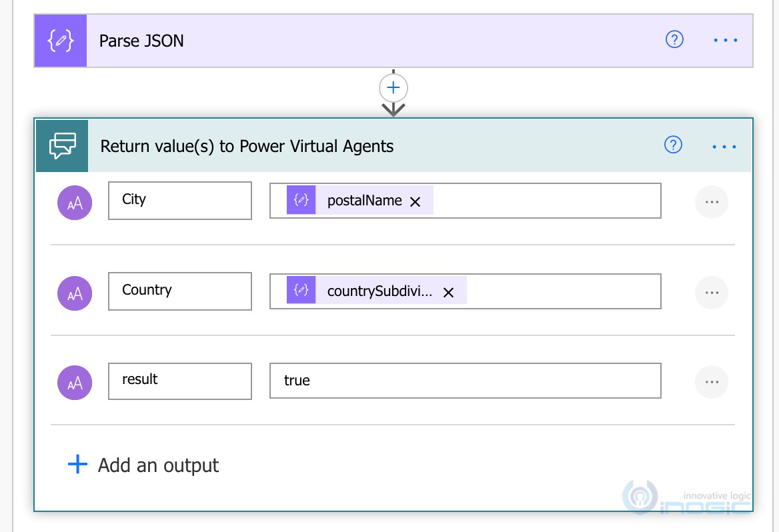This screenshot has width=779, height=532.
Task: Click the Add an output button
Action: coord(144,465)
